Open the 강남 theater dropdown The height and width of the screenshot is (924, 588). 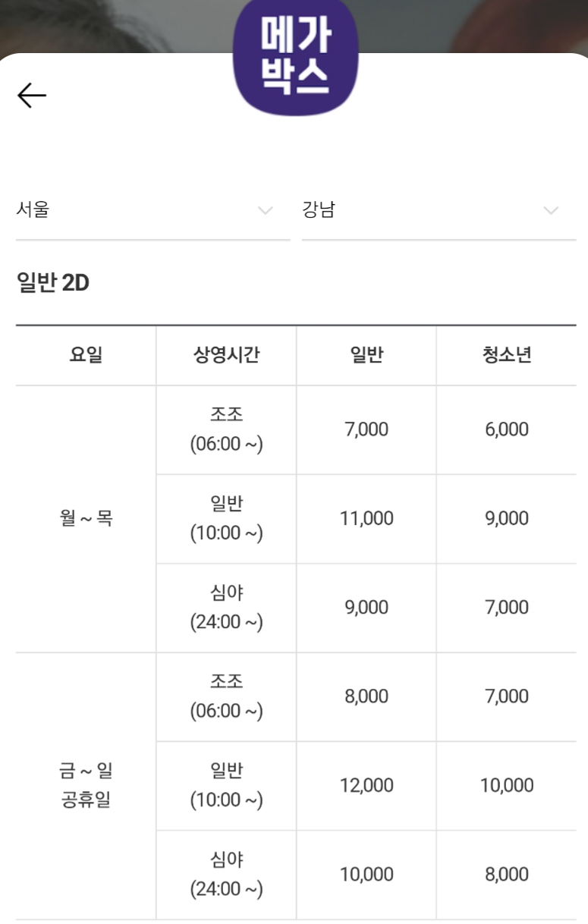pos(438,210)
